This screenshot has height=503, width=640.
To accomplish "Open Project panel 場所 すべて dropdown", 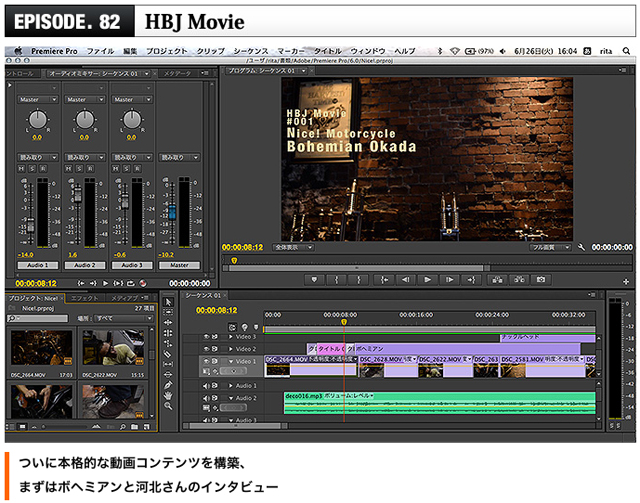I will (x=124, y=318).
